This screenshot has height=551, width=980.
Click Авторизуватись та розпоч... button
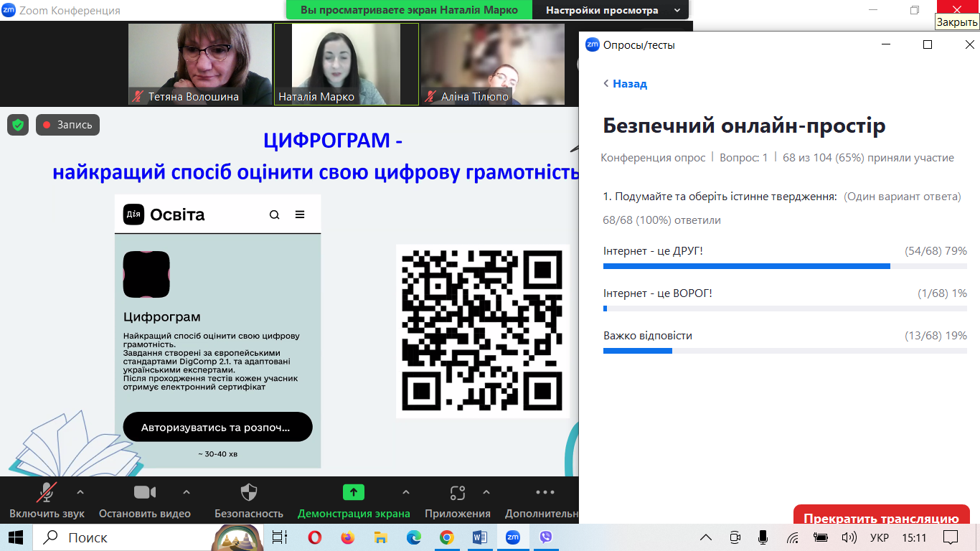point(218,427)
